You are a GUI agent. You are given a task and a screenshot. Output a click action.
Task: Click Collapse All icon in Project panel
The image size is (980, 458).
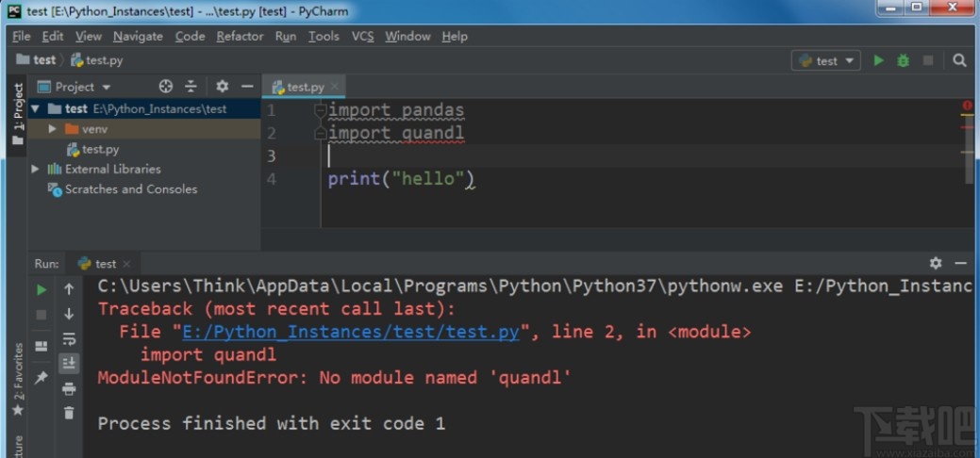click(x=191, y=86)
